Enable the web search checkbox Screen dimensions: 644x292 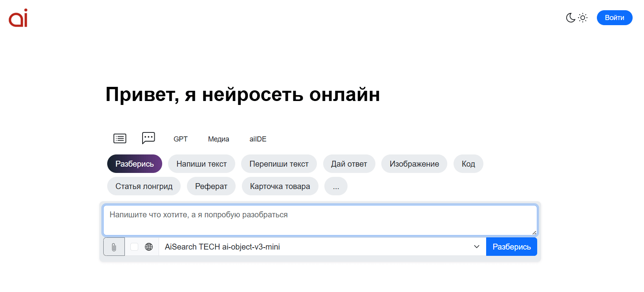click(x=134, y=247)
